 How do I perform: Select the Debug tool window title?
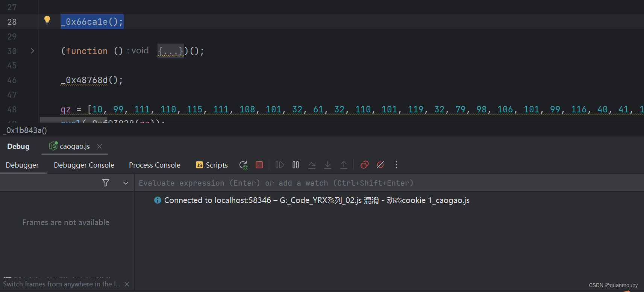tap(18, 146)
